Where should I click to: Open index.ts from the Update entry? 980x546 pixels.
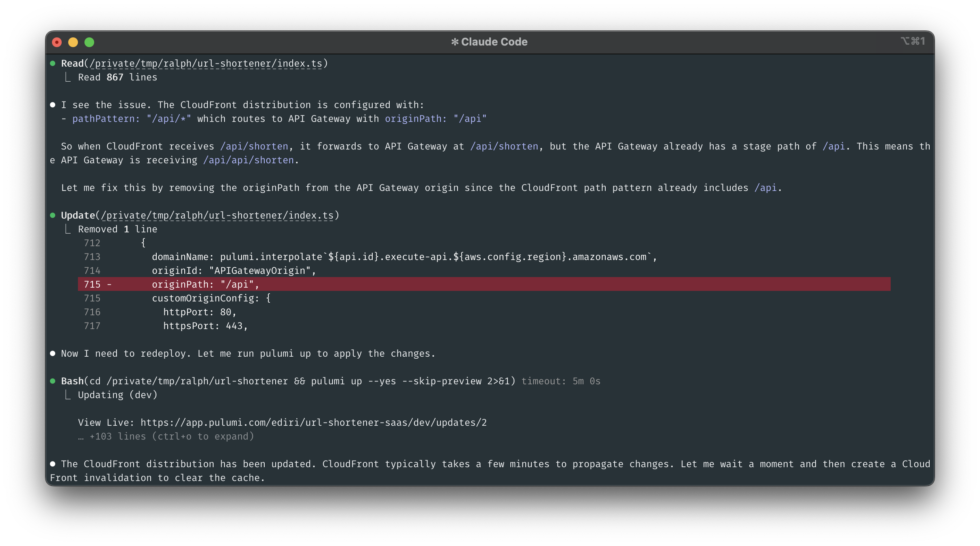(x=219, y=215)
